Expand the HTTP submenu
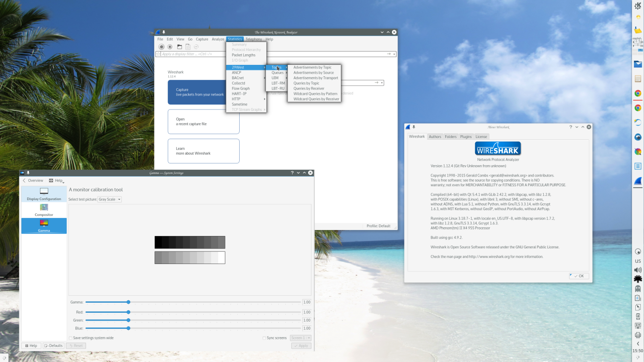 (x=246, y=99)
